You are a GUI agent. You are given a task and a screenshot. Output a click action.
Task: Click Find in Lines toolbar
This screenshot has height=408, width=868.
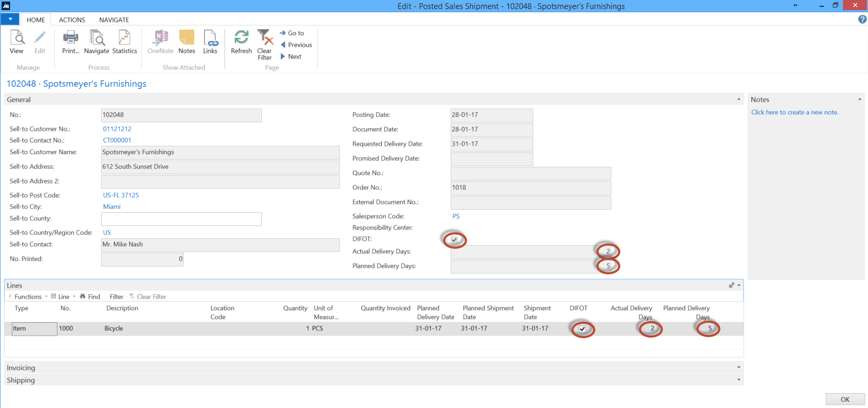[90, 297]
